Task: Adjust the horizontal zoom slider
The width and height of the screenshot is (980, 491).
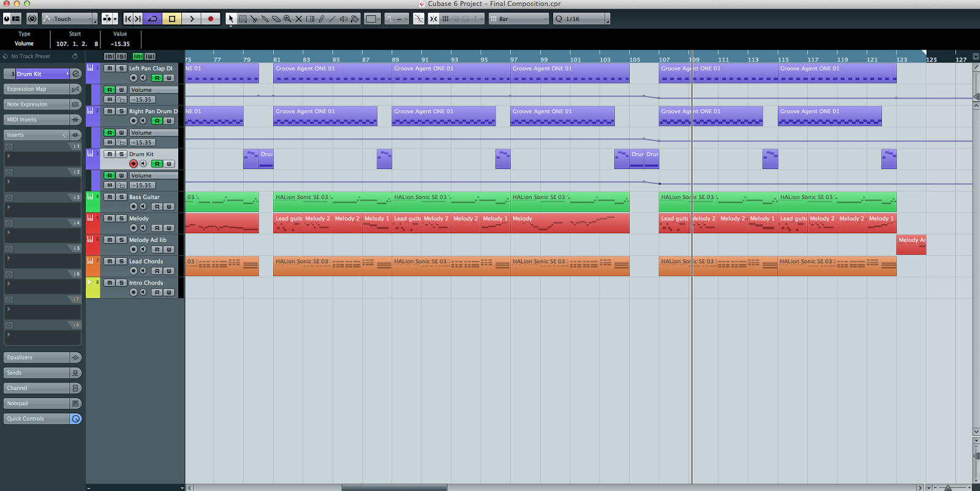Action: point(949,488)
